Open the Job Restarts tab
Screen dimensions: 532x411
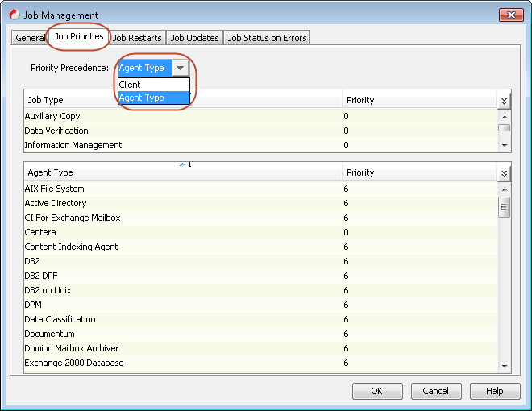137,38
